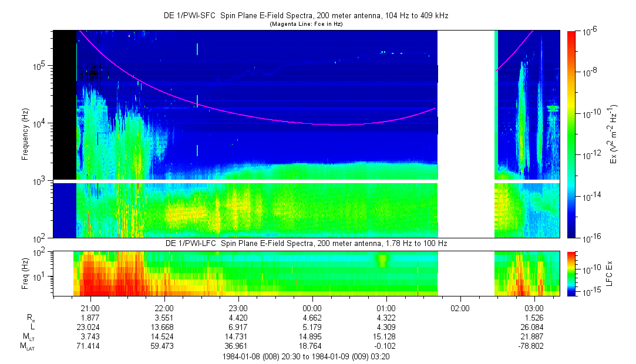Select the 03:00 time tick label
The height and width of the screenshot is (364, 636).
coord(534,308)
